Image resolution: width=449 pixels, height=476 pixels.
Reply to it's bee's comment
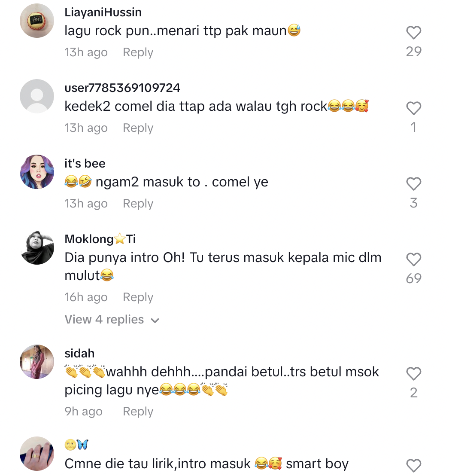click(138, 204)
